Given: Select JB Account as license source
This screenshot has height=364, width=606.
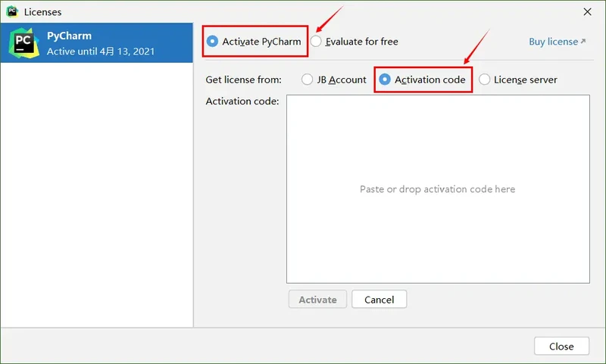Looking at the screenshot, I should click(307, 79).
